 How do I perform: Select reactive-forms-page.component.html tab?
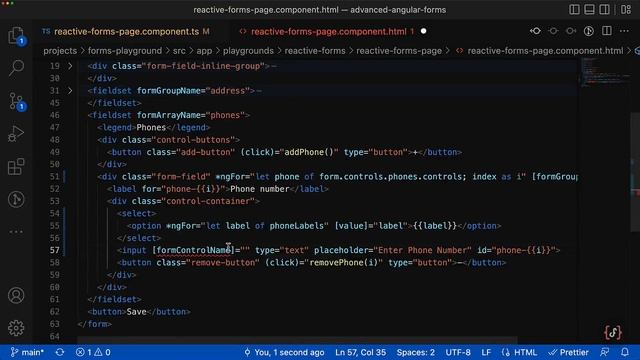[329, 31]
